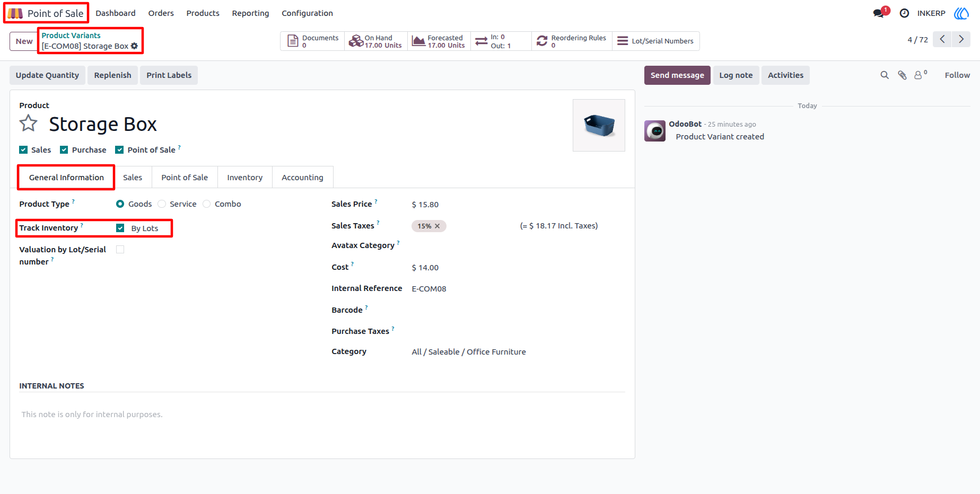This screenshot has width=980, height=494.
Task: Open the Point of Sale app icon
Action: click(x=15, y=13)
